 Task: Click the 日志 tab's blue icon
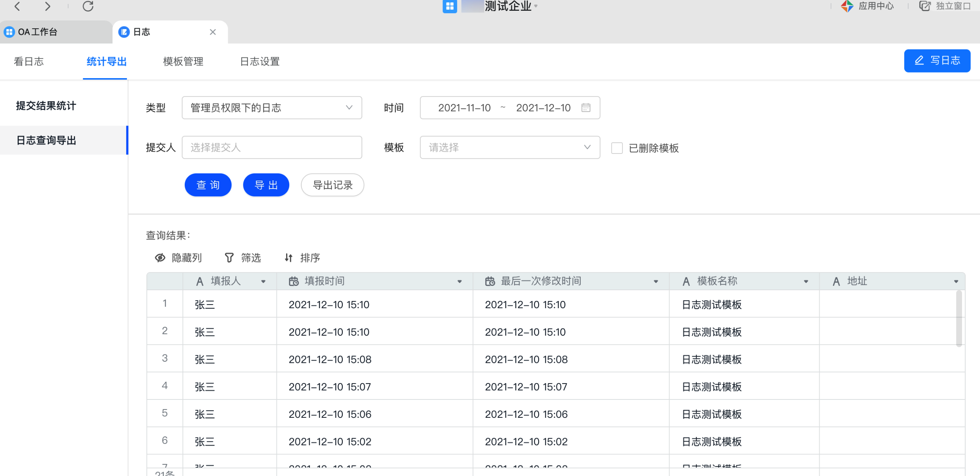(x=124, y=32)
